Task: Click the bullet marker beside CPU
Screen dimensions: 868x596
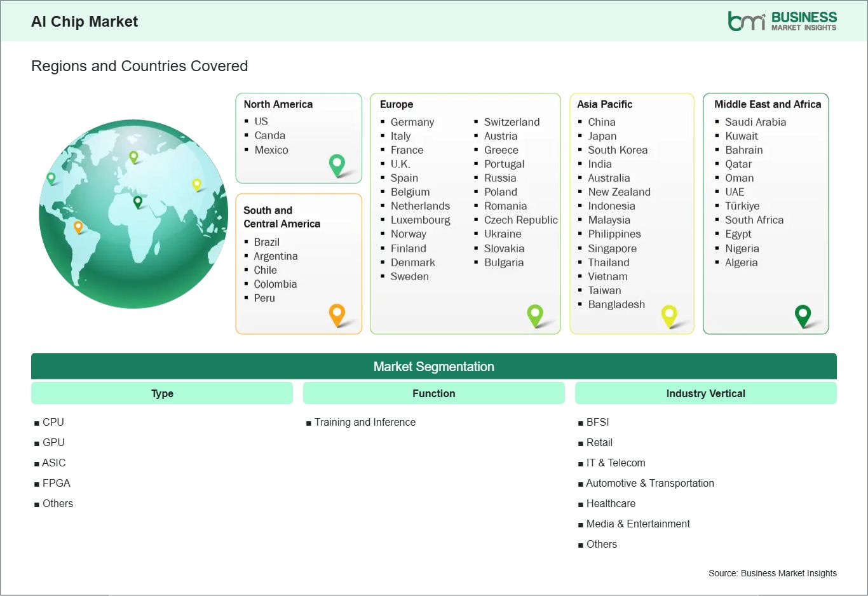Action: [x=37, y=422]
